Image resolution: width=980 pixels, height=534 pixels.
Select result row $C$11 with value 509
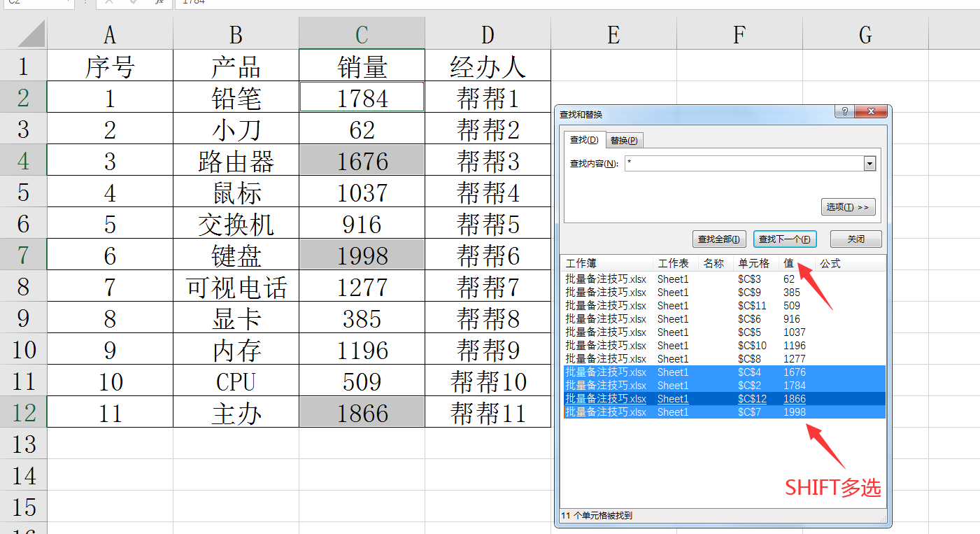pos(724,306)
